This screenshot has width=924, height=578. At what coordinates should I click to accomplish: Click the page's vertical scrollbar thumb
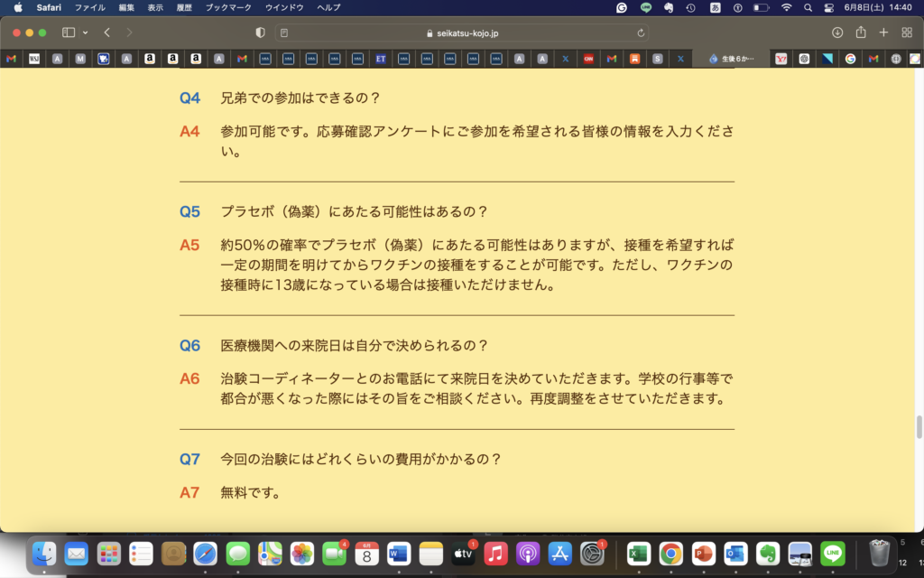[x=919, y=426]
